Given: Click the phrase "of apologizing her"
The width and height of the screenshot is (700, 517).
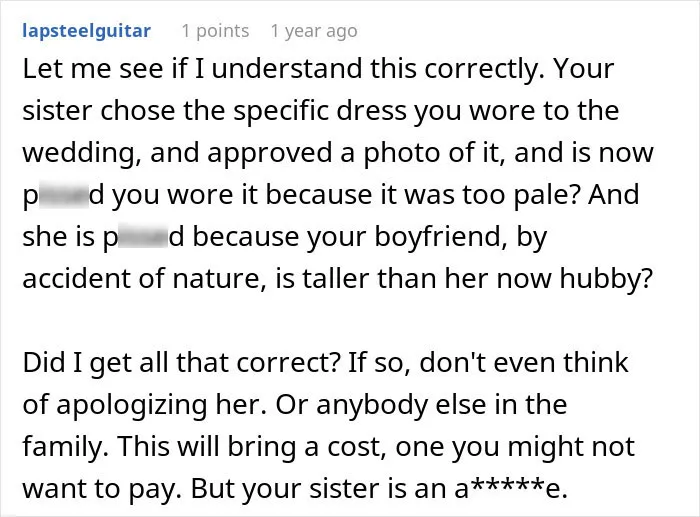Looking at the screenshot, I should [145, 404].
